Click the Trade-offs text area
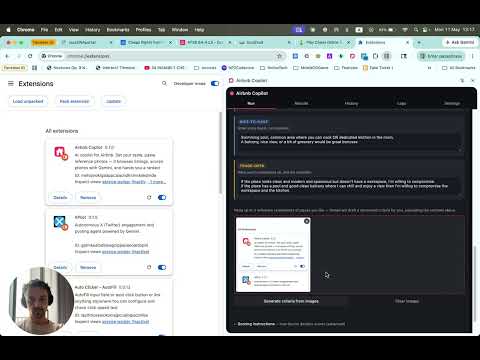480x360 pixels. (351, 188)
